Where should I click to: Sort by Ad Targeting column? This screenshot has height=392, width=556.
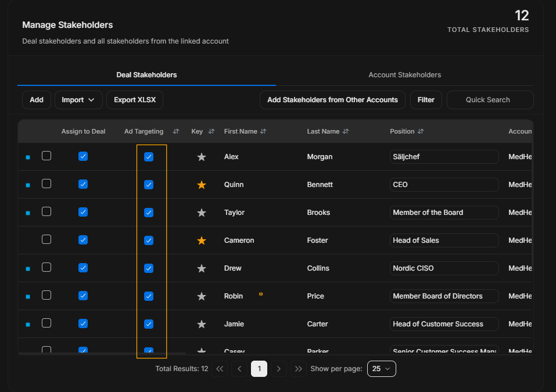point(176,131)
